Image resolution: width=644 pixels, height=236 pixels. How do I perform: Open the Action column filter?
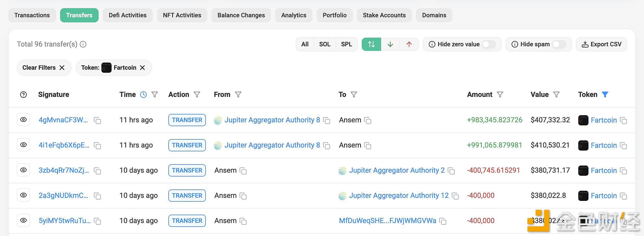[x=197, y=95]
